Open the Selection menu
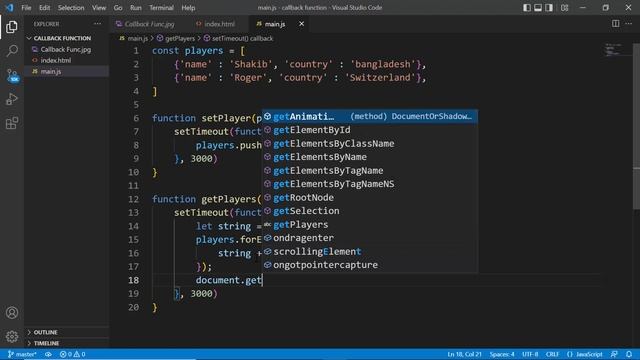Viewport: 640px width, 360px height. click(71, 8)
